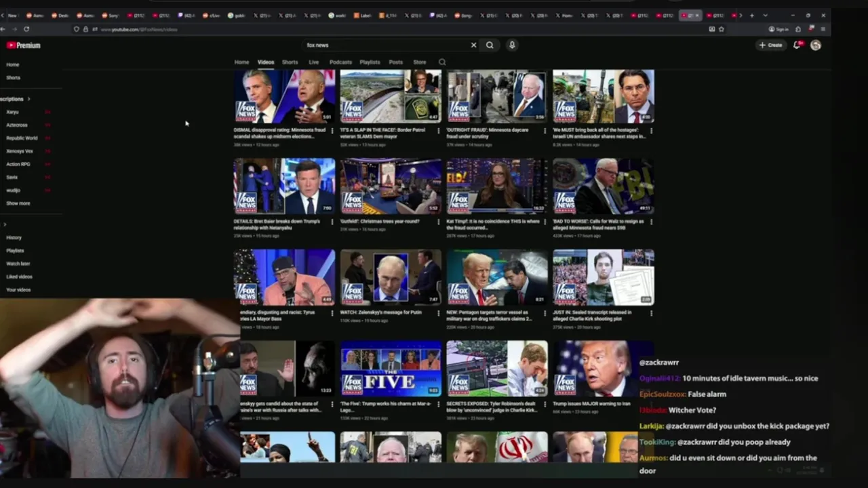Expand the Subscriptions section chevron

[x=28, y=99]
